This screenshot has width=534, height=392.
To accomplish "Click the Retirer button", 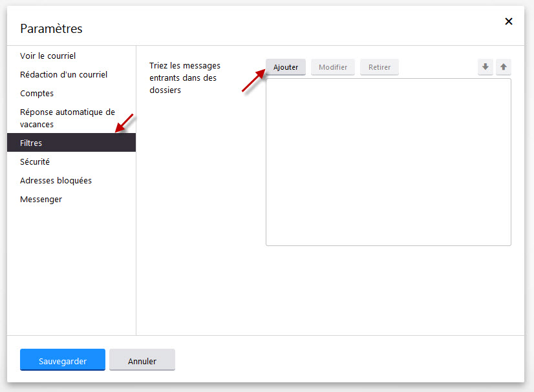I will pos(379,67).
